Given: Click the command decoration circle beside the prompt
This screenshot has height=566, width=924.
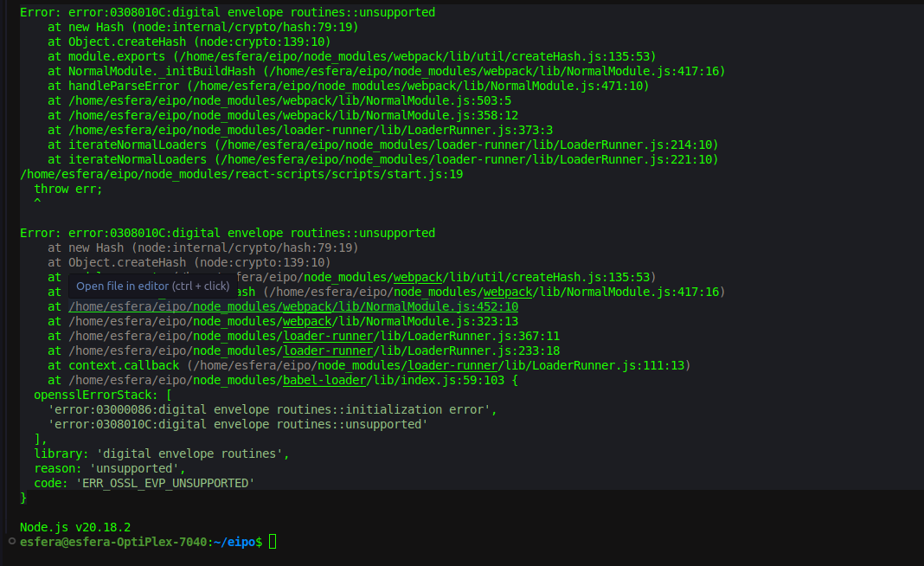Looking at the screenshot, I should pos(10,541).
